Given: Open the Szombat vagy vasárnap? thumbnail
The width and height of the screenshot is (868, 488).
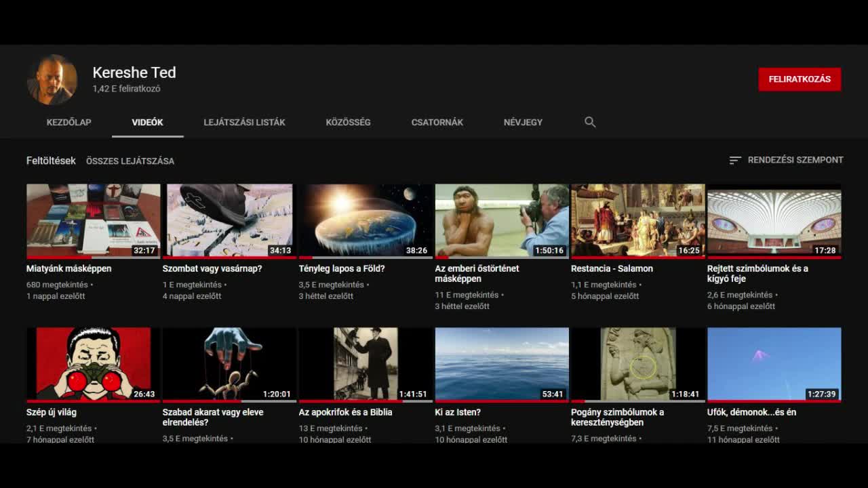Looking at the screenshot, I should [x=229, y=221].
